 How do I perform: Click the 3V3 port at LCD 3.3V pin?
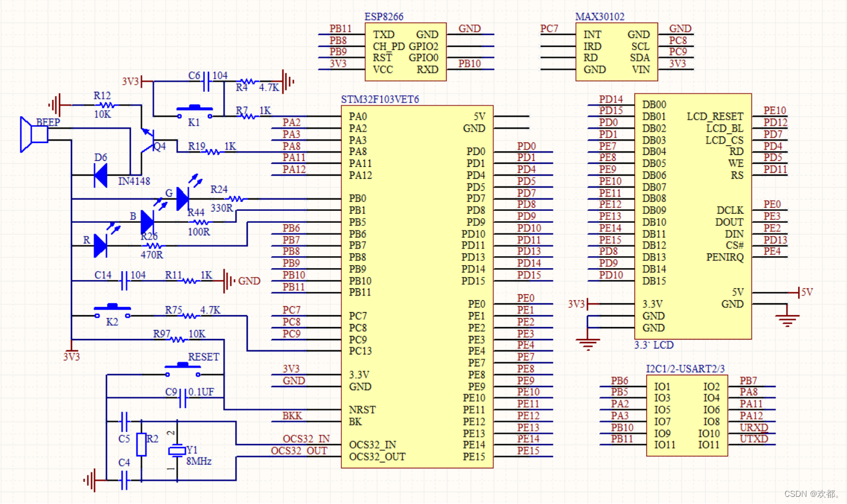click(x=579, y=304)
